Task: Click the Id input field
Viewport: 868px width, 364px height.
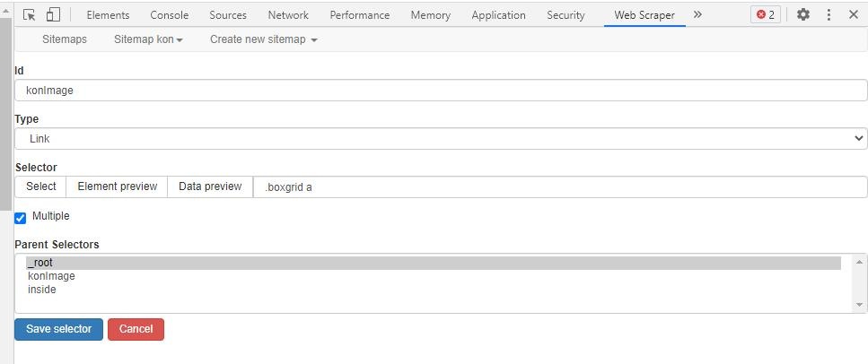Action: (x=441, y=91)
